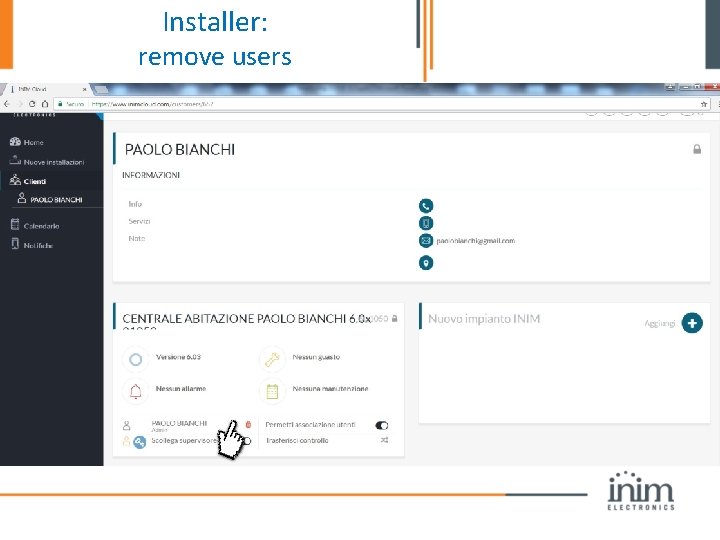
Task: Reload the page with browser refresh icon
Action: pos(32,104)
